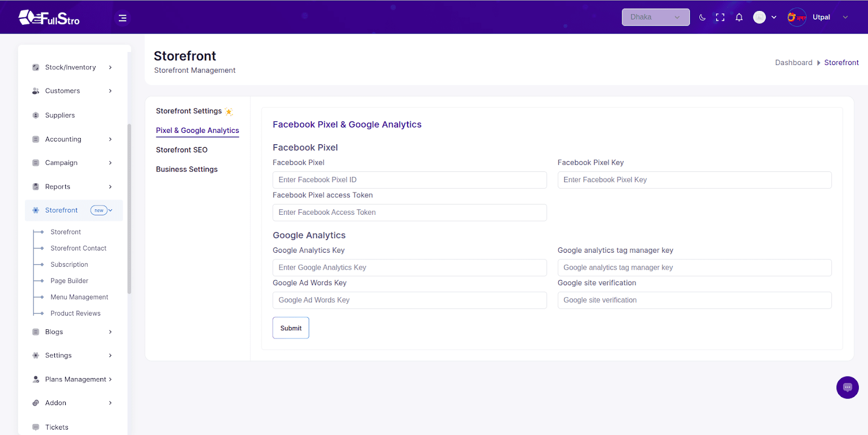The image size is (868, 435).
Task: Click the Tickets sidebar icon
Action: pyautogui.click(x=36, y=427)
